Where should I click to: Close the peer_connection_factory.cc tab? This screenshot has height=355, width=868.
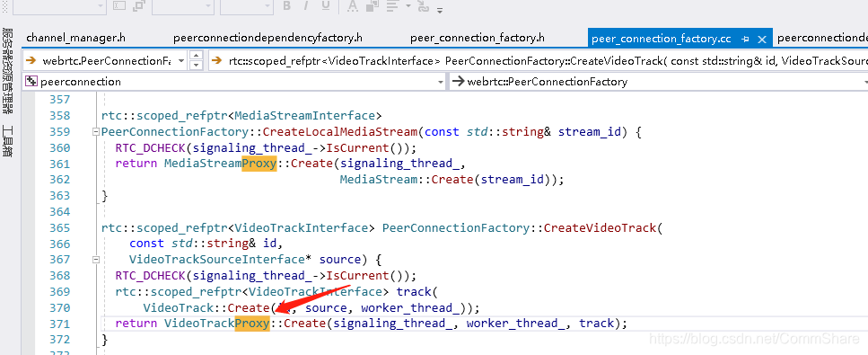762,39
